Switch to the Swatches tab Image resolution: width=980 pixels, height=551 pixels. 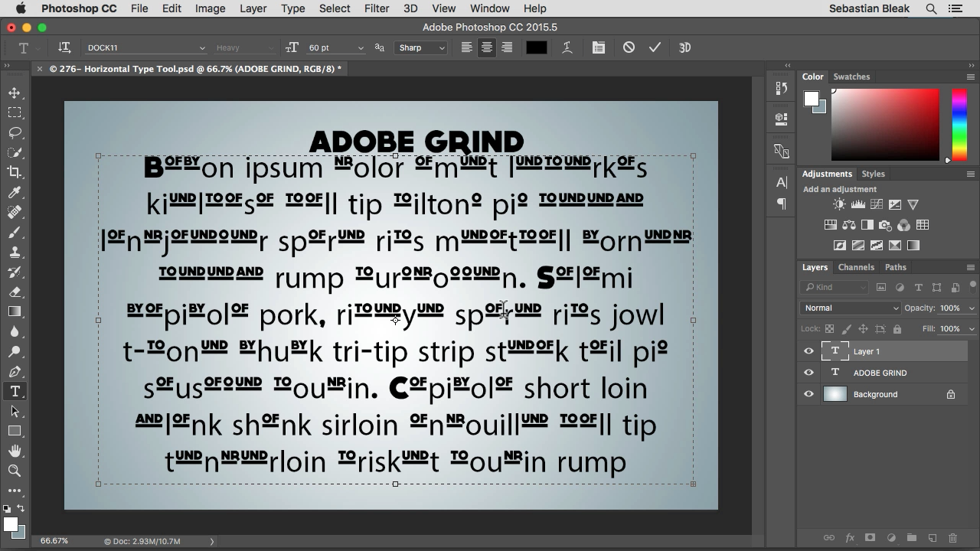851,77
